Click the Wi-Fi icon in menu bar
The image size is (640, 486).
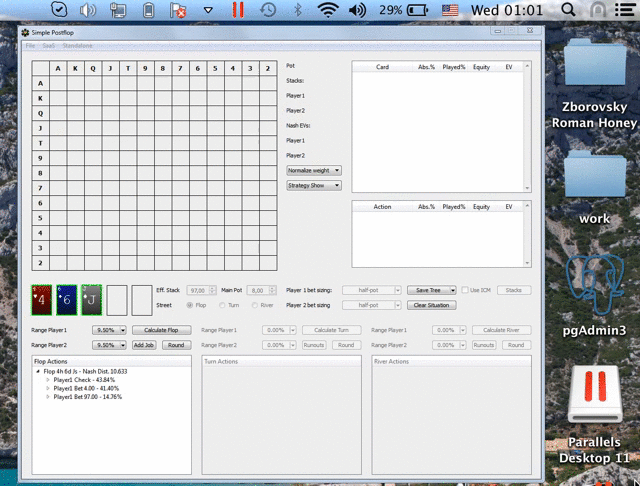tap(328, 10)
